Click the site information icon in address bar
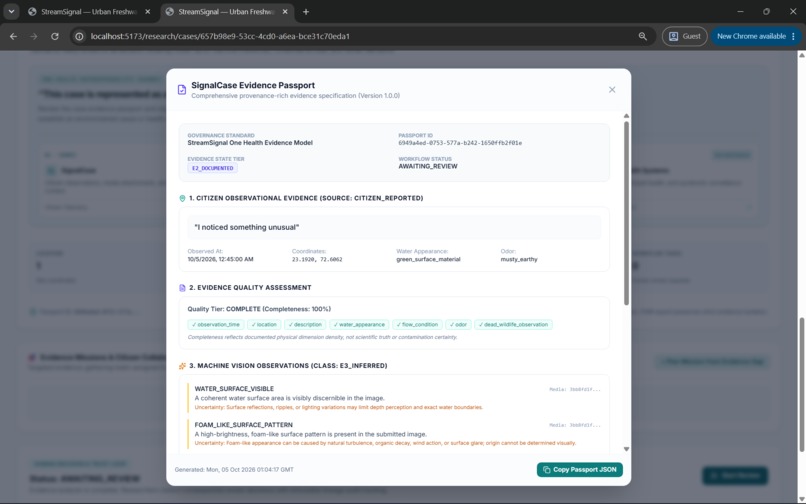 pos(79,36)
